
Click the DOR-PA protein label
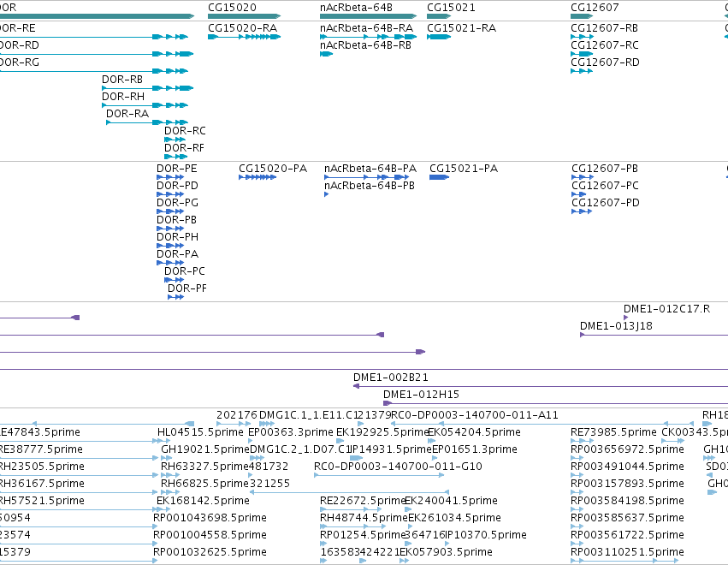pos(177,254)
